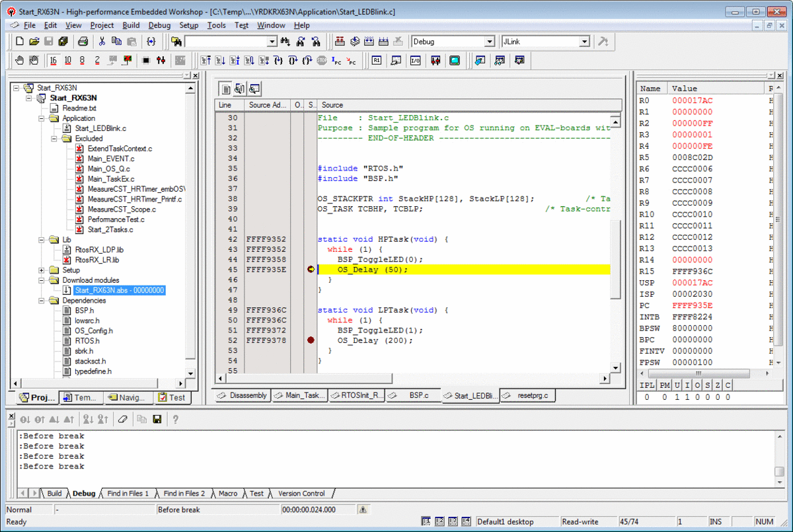Click the Cut scissors icon
The width and height of the screenshot is (793, 532).
(x=102, y=42)
